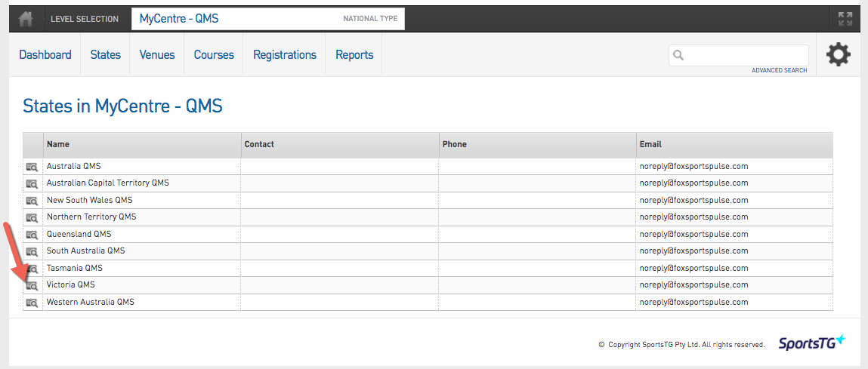Open view icon for South Australia QMS
This screenshot has width=868, height=369.
(x=32, y=251)
